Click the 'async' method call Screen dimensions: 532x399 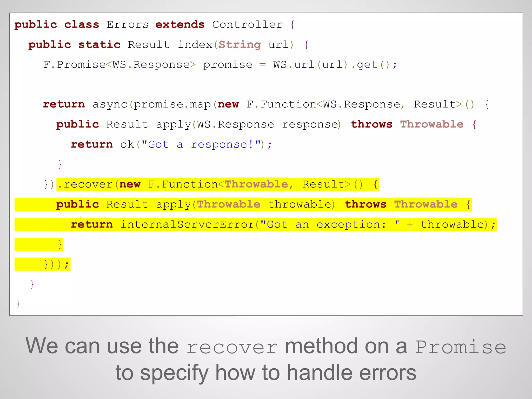pos(110,105)
